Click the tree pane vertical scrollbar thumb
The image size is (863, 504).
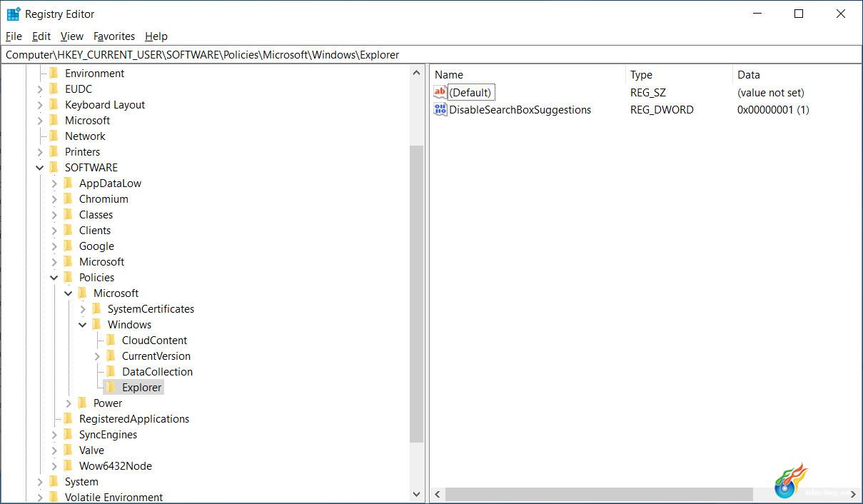[417, 294]
